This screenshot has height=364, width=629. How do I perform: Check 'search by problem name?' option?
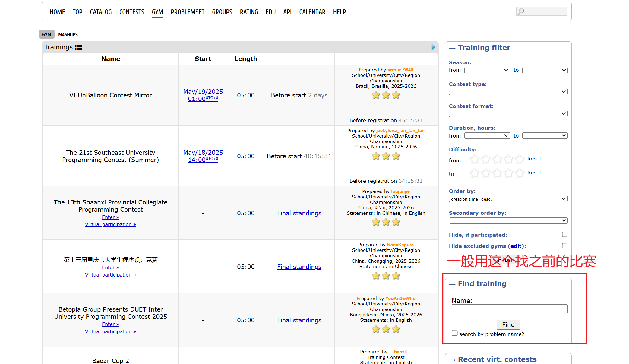point(455,333)
